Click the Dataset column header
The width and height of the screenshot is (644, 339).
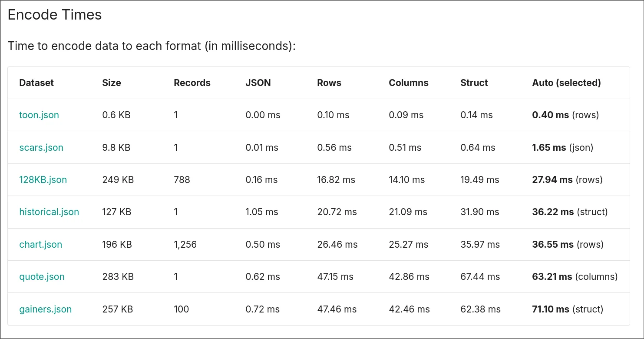click(36, 83)
